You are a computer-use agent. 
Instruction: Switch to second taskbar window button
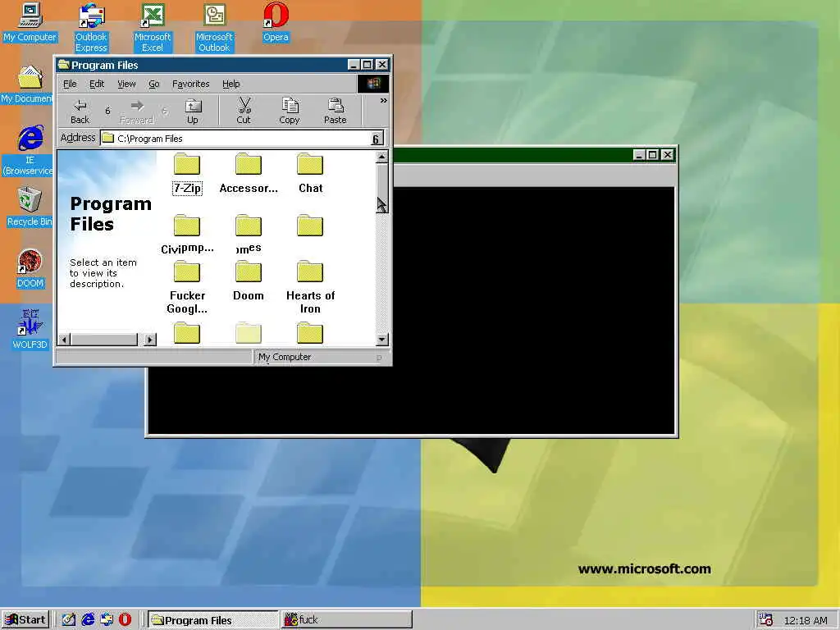[x=347, y=620]
